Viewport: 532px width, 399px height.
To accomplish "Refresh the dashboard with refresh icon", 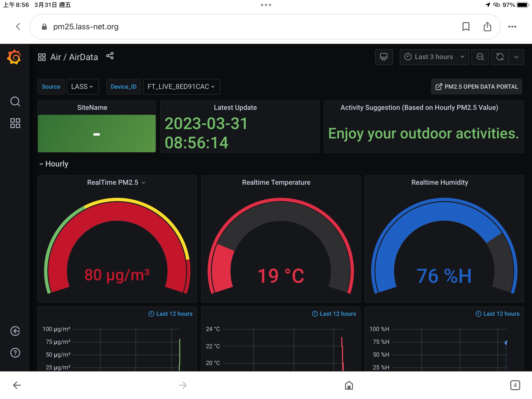I will pyautogui.click(x=500, y=57).
